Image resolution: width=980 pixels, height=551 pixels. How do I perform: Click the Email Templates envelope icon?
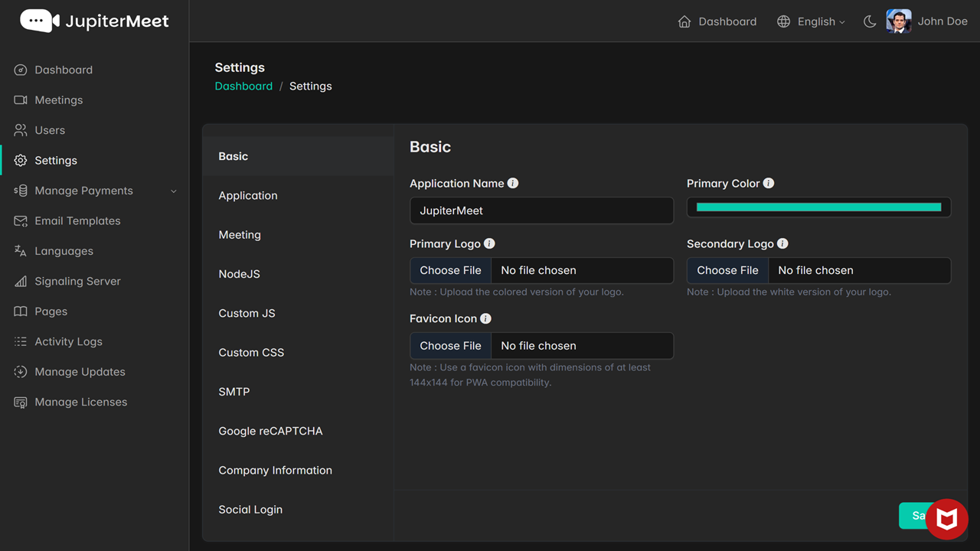pyautogui.click(x=21, y=221)
